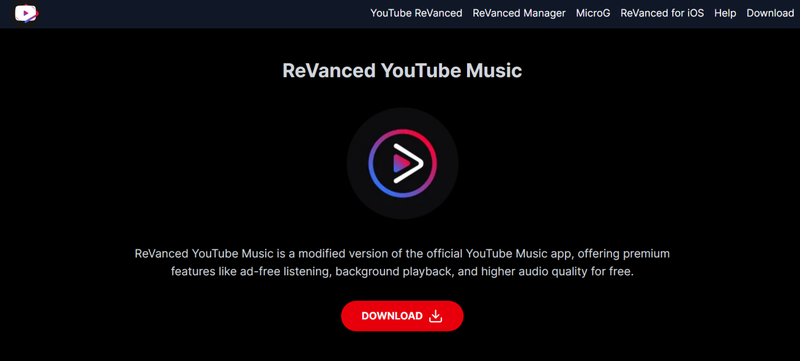Open ReVanced for iOS page
Screen dimensions: 800x361
tap(662, 13)
